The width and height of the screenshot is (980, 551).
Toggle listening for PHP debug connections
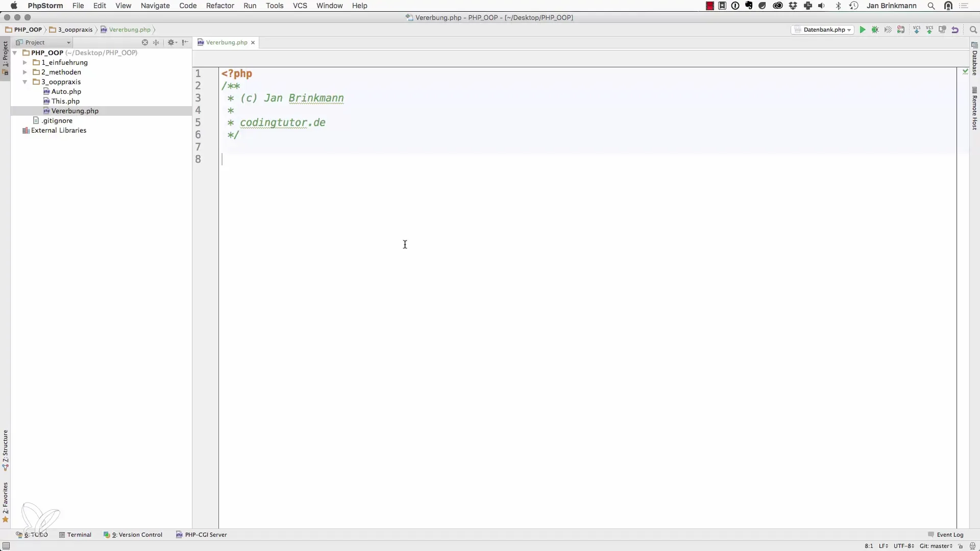(901, 30)
